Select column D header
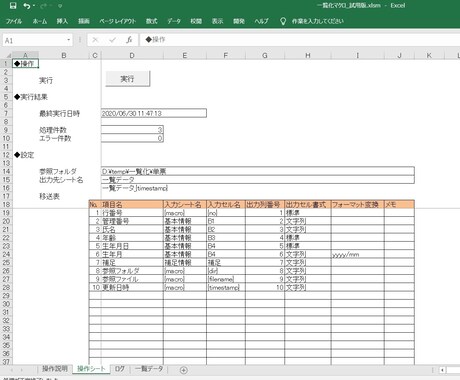 click(132, 55)
